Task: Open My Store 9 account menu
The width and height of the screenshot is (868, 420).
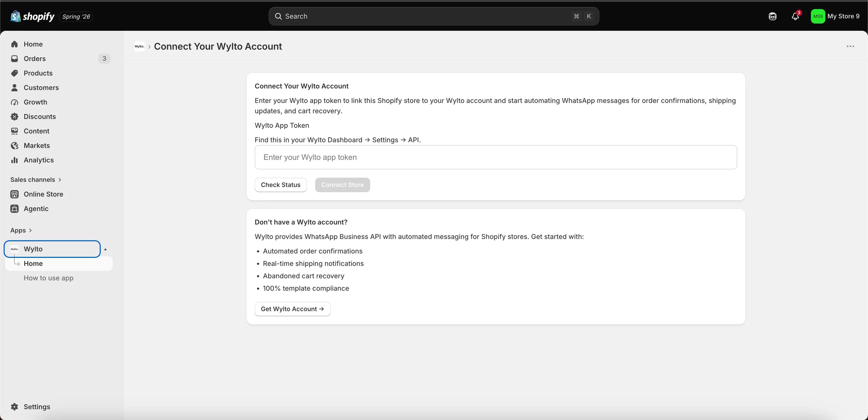Action: click(835, 16)
